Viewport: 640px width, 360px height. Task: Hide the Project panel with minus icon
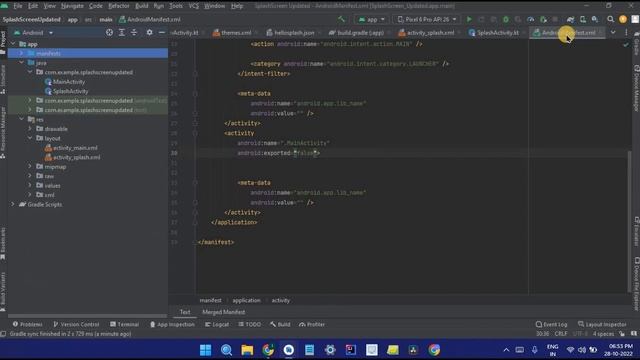(162, 32)
